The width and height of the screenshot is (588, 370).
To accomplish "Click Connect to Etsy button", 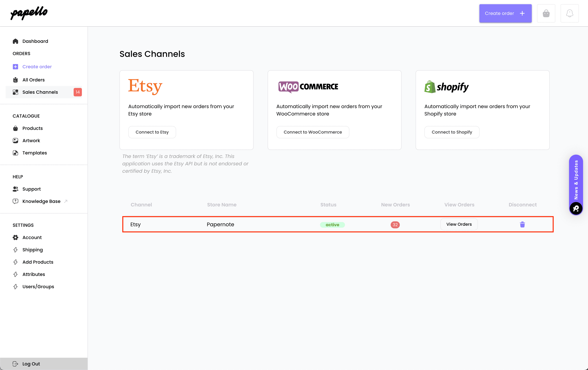I will point(152,132).
